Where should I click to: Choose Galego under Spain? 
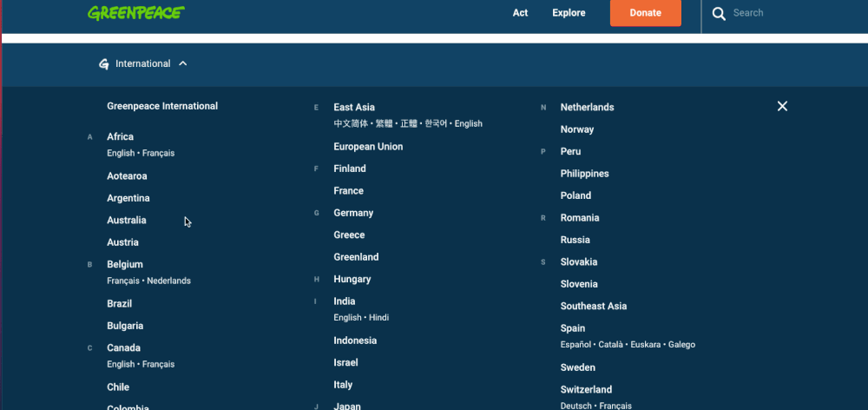[x=681, y=345]
